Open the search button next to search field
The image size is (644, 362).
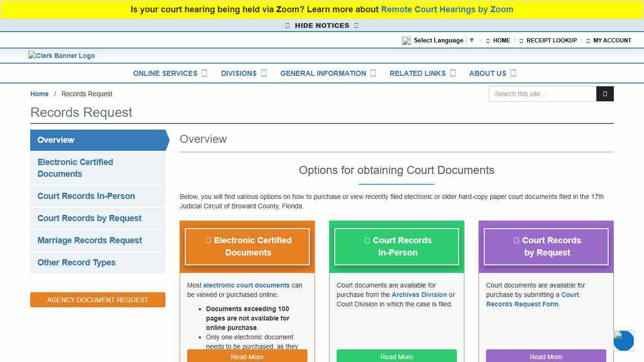[x=605, y=94]
